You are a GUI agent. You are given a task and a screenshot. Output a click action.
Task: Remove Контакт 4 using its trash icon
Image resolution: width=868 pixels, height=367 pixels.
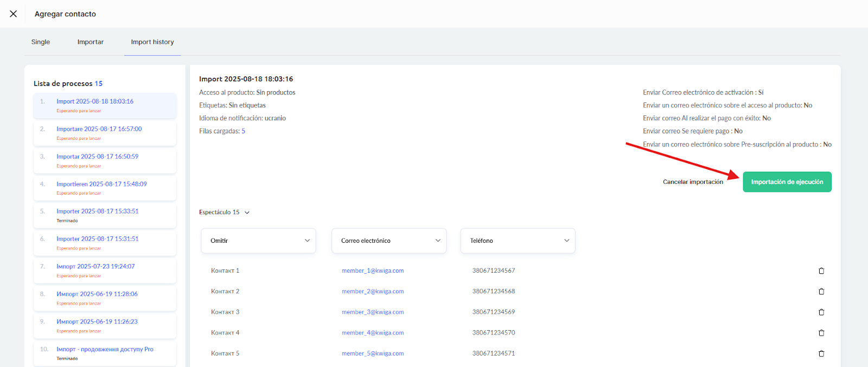[821, 333]
